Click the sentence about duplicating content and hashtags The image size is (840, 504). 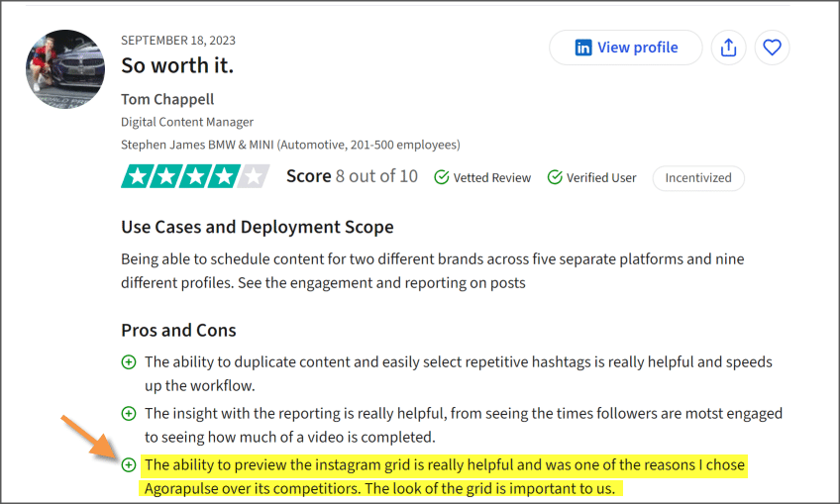(458, 373)
